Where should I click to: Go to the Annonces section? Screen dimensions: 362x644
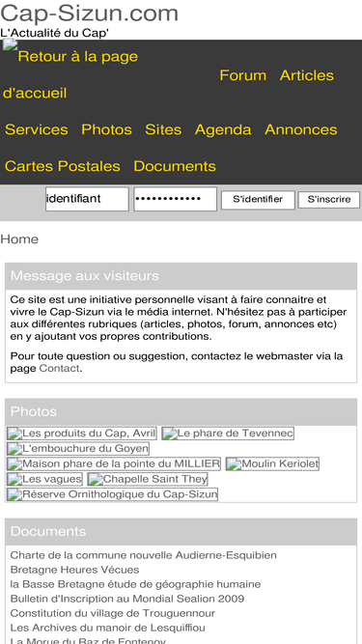pyautogui.click(x=301, y=129)
